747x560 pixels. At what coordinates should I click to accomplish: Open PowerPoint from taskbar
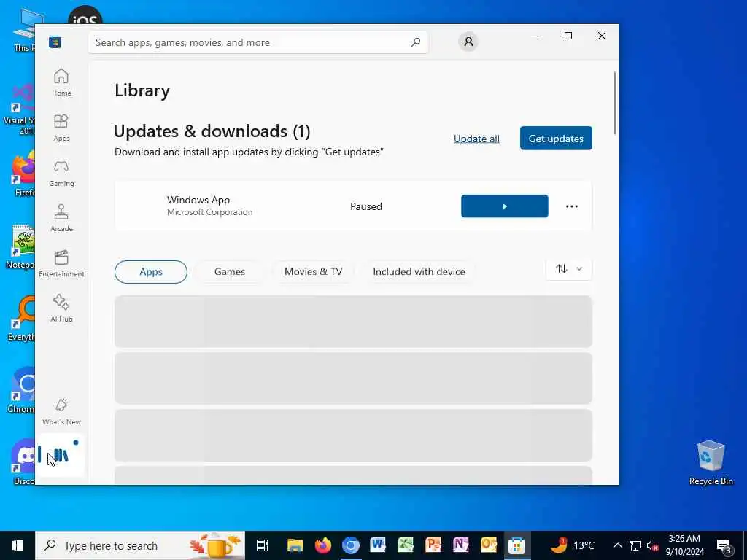(x=433, y=545)
